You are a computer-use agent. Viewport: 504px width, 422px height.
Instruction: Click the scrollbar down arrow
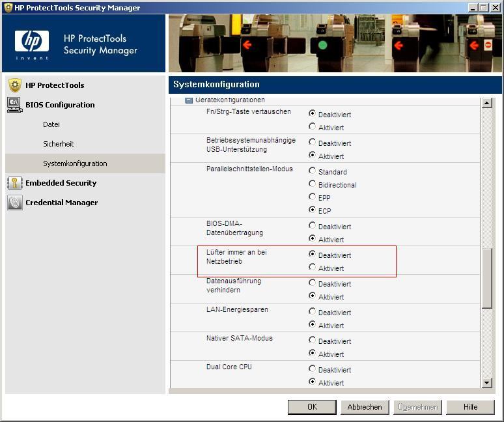point(487,382)
